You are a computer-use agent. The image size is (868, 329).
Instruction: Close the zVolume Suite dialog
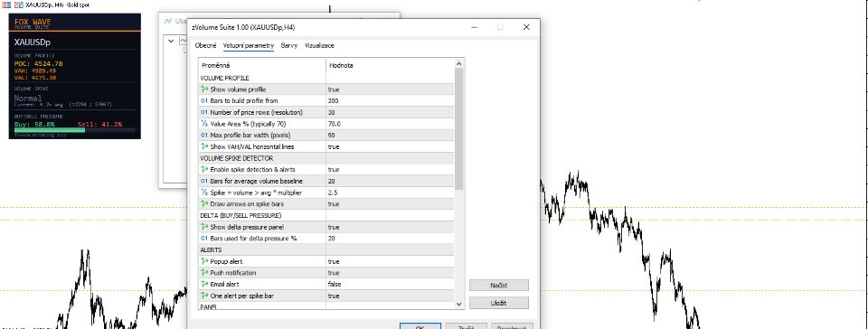click(526, 26)
